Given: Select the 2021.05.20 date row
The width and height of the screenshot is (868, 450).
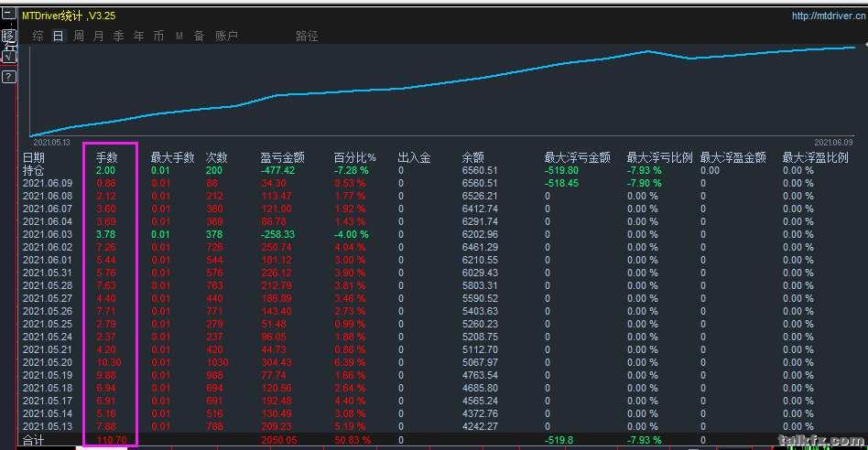Looking at the screenshot, I should pos(48,362).
